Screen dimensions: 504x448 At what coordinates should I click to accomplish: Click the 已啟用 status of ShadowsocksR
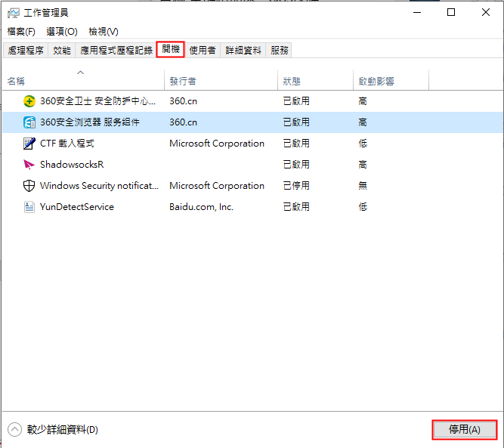tap(296, 165)
